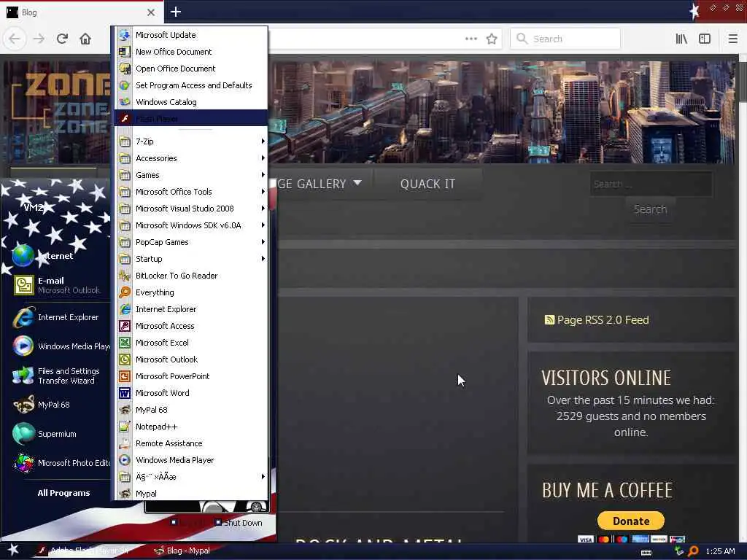Click the New Office Document icon
Screen dimensions: 747x560
pyautogui.click(x=124, y=52)
